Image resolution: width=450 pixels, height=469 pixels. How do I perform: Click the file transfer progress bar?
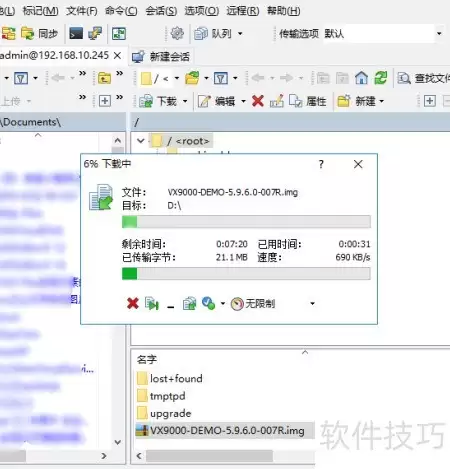point(246,222)
